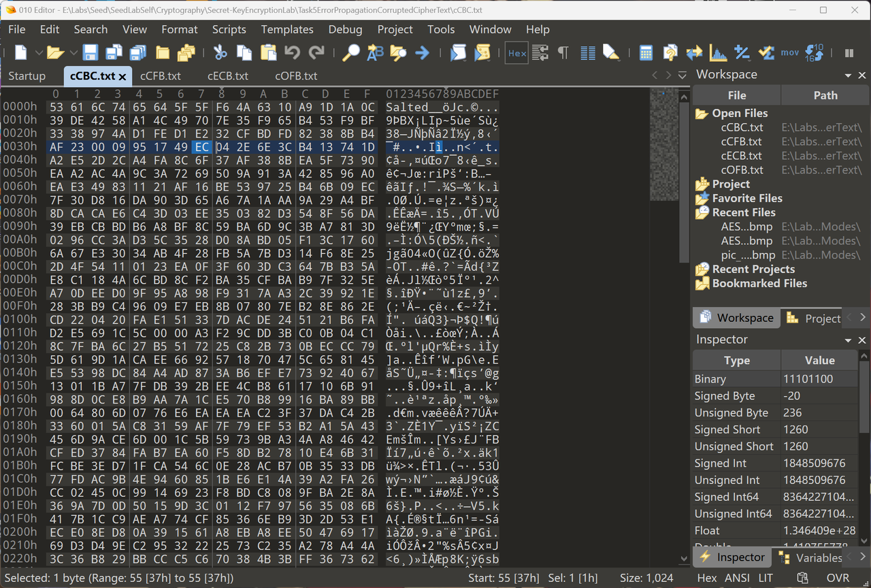Open the Calculator tool

click(x=646, y=53)
